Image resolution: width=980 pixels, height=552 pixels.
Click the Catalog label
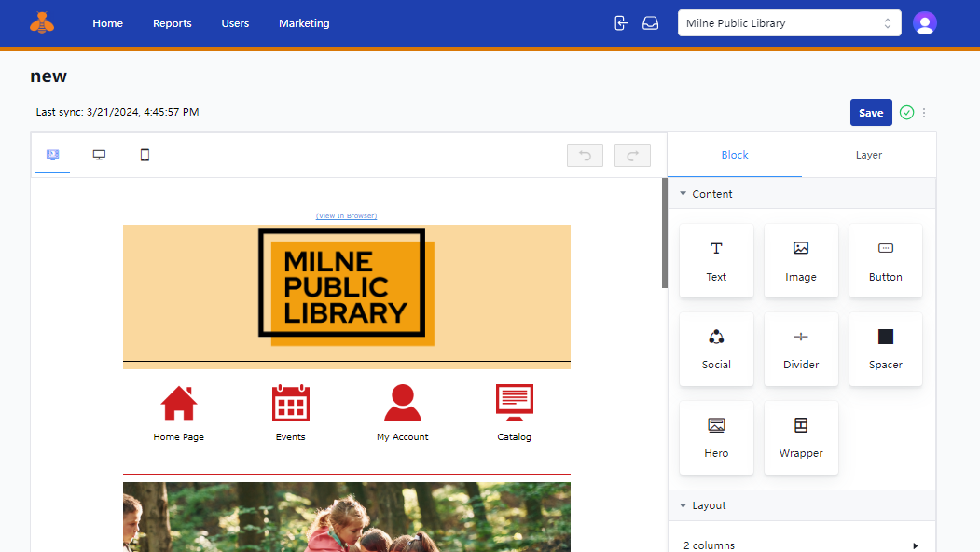(x=515, y=437)
